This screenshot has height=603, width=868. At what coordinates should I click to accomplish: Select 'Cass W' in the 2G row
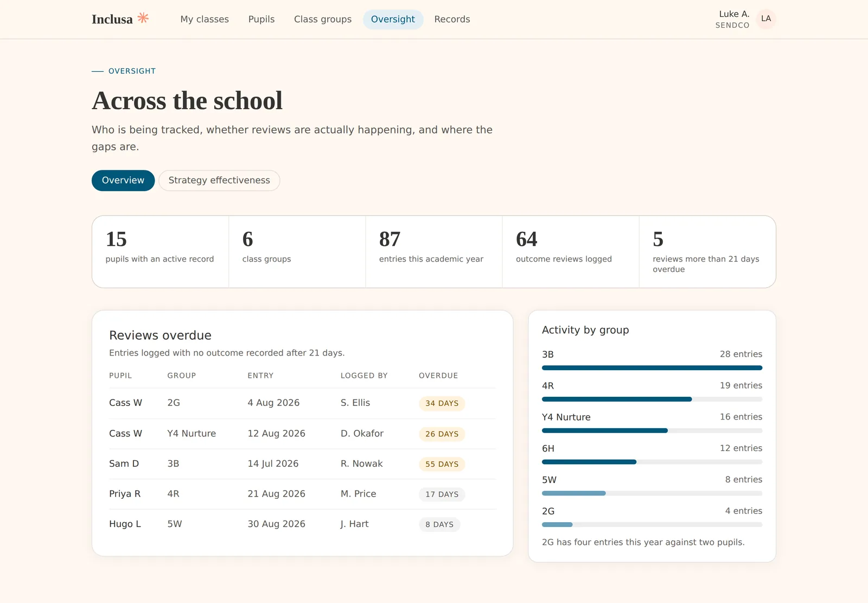click(125, 403)
